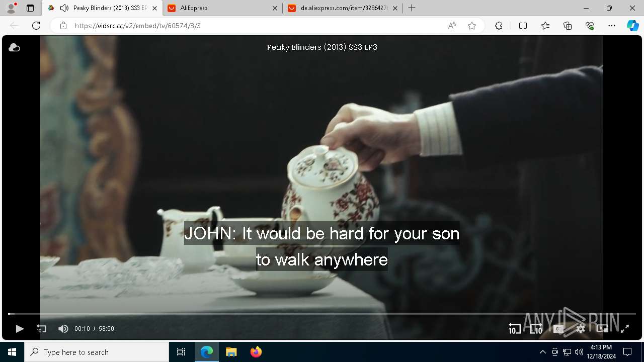The width and height of the screenshot is (644, 362).
Task: Click the video title text
Action: 322,47
